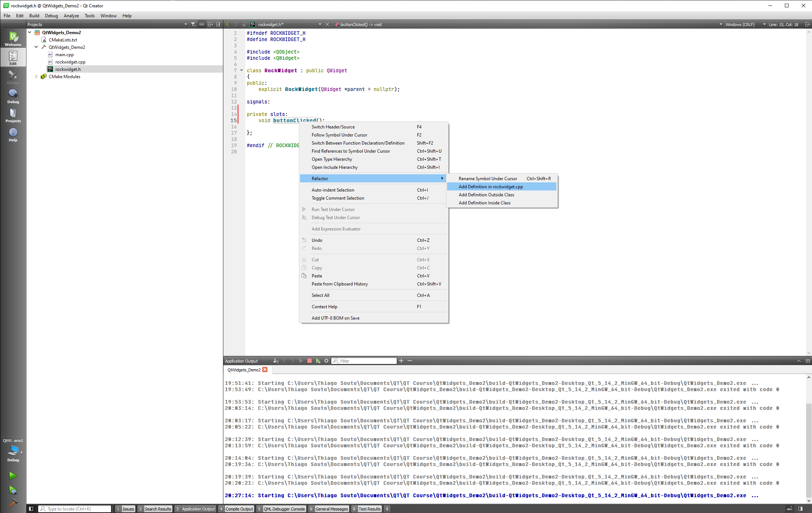Image resolution: width=812 pixels, height=513 pixels.
Task: Zoom out the Application Output text
Action: click(410, 361)
